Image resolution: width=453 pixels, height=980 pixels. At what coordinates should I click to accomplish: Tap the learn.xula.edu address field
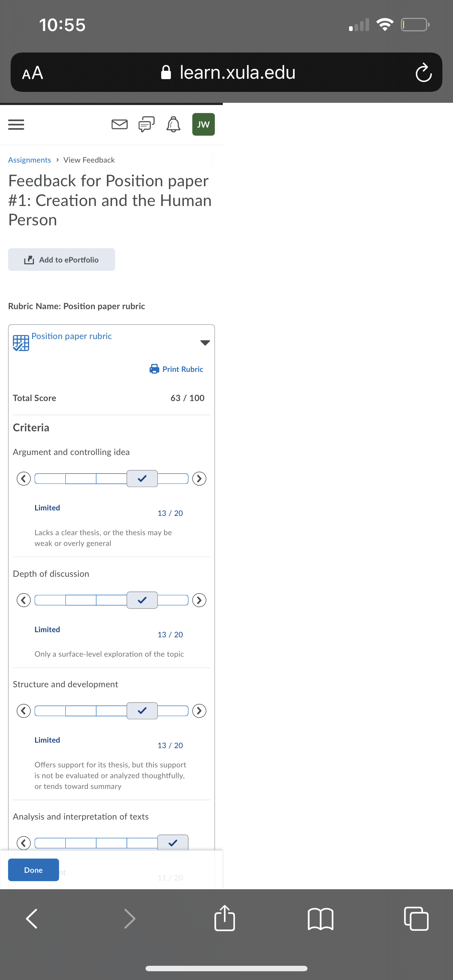pos(228,72)
